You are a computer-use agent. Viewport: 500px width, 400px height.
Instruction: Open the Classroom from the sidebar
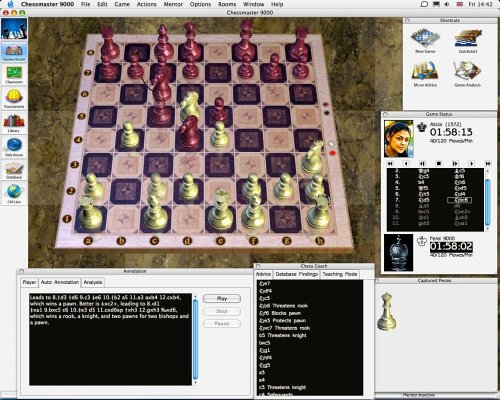(x=14, y=75)
